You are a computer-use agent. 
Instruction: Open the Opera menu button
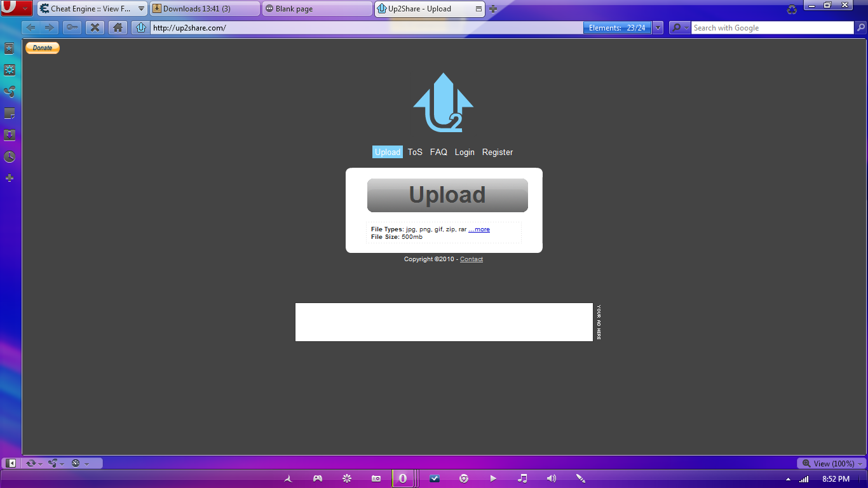17,8
